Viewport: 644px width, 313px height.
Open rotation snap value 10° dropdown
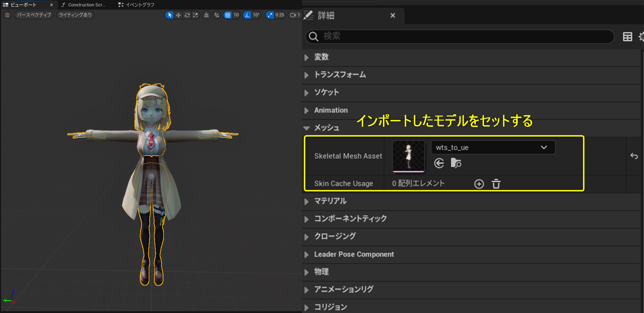(x=256, y=15)
